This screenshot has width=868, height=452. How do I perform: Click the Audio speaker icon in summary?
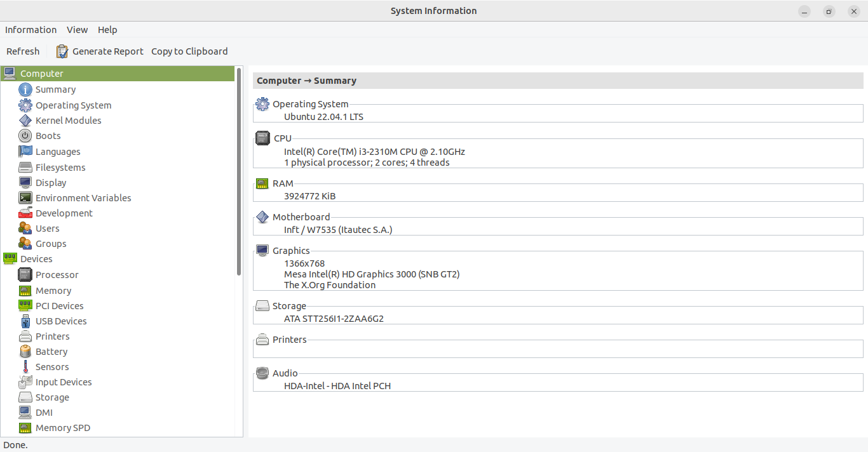[x=262, y=373]
